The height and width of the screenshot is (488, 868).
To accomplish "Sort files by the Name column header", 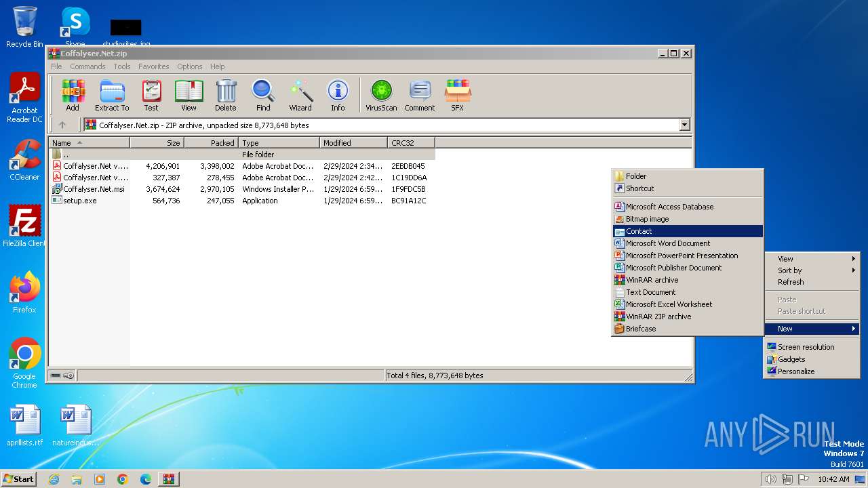I will tap(90, 143).
